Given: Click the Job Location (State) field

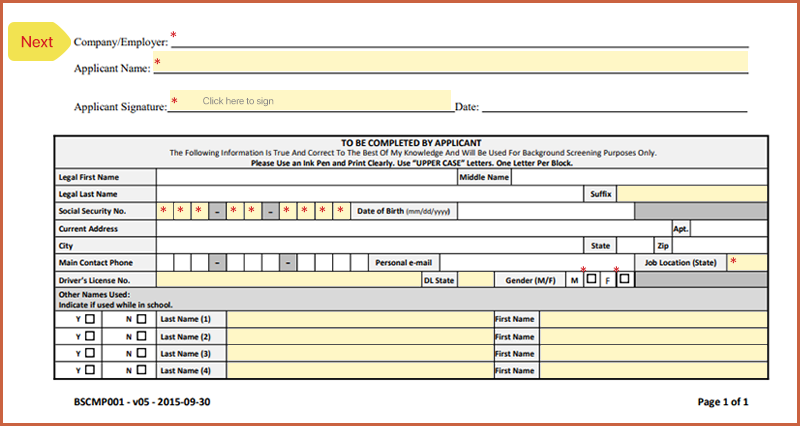Looking at the screenshot, I should [x=747, y=262].
